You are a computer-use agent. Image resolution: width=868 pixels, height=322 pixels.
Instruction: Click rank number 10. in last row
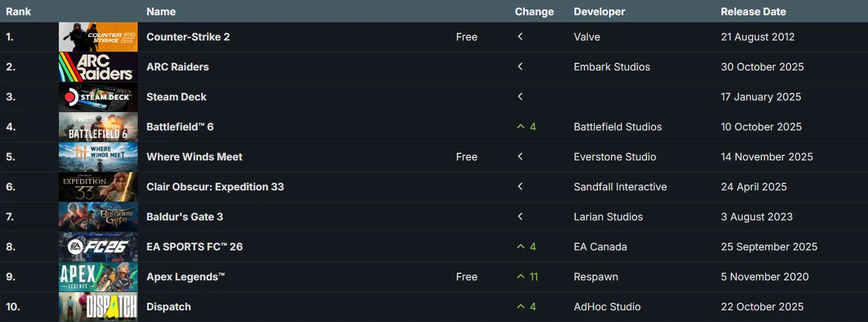(13, 307)
